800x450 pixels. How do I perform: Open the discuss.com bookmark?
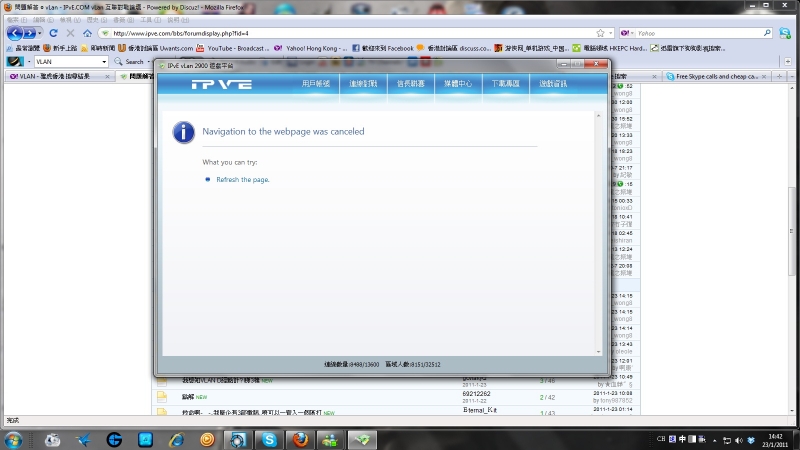[x=454, y=48]
